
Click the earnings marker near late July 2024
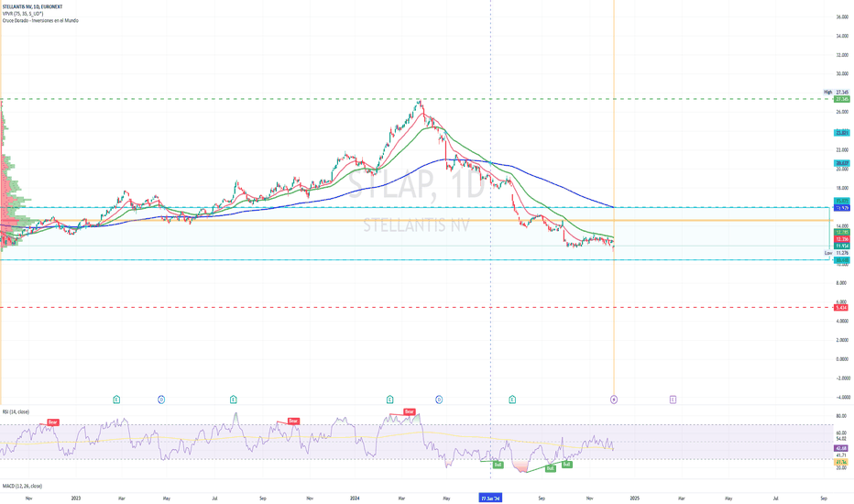[512, 400]
